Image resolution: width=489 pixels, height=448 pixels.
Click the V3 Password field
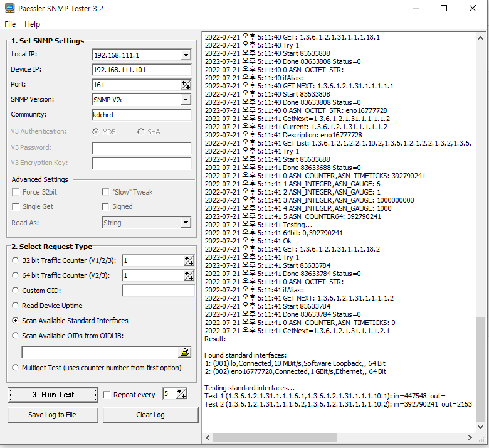(x=142, y=148)
